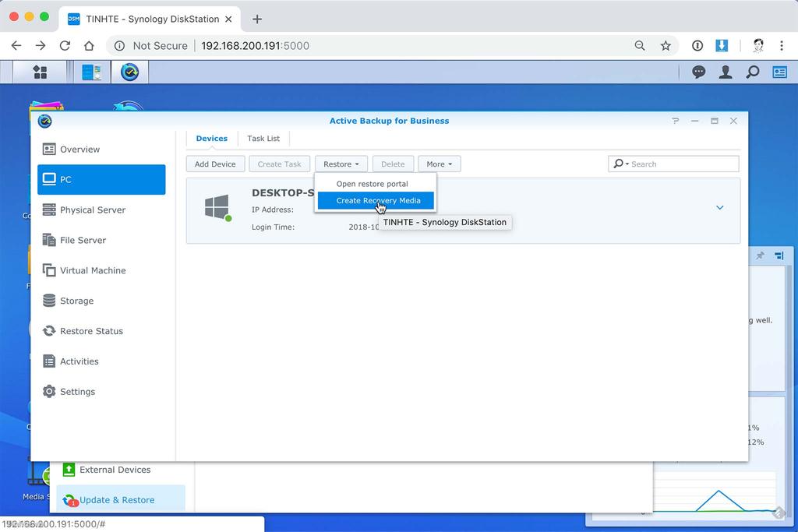Select PC in the sidebar
This screenshot has height=532, width=798.
coord(101,179)
